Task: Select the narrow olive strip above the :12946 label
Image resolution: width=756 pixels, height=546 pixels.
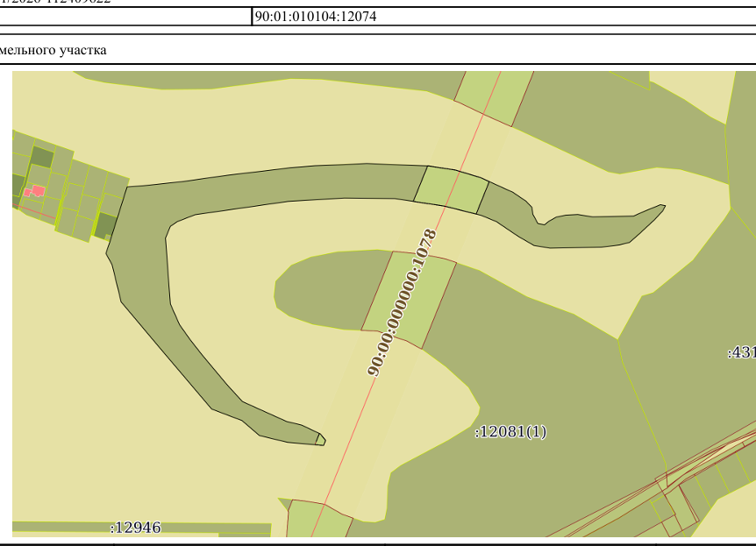Action: (x=139, y=527)
